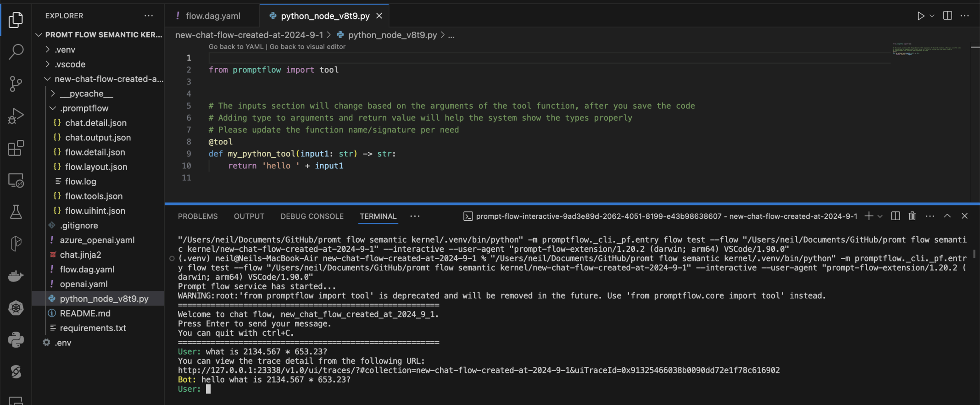Open the Docker view in activity bar
This screenshot has height=405, width=980.
[x=16, y=276]
